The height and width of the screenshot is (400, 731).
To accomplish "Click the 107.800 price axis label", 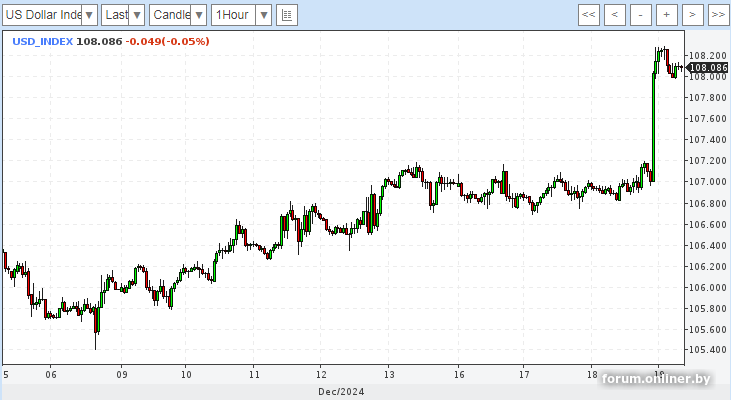I will tap(708, 97).
